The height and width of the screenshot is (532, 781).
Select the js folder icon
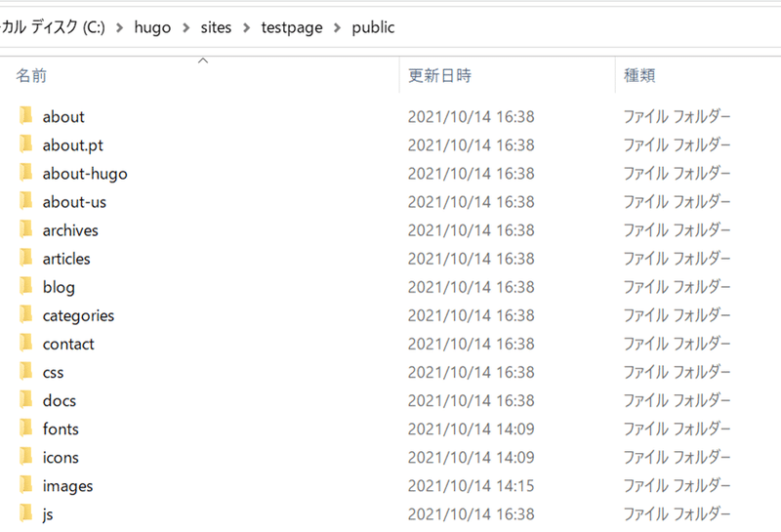26,513
